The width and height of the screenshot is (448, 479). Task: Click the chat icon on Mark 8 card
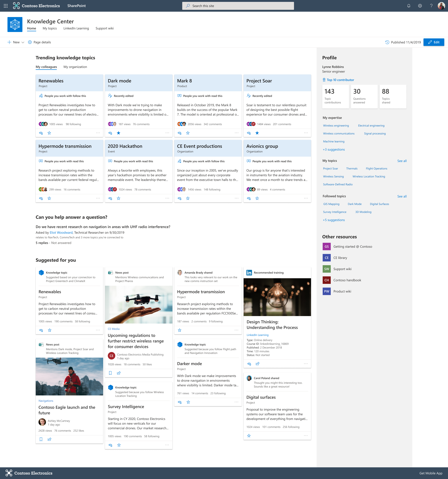(179, 133)
